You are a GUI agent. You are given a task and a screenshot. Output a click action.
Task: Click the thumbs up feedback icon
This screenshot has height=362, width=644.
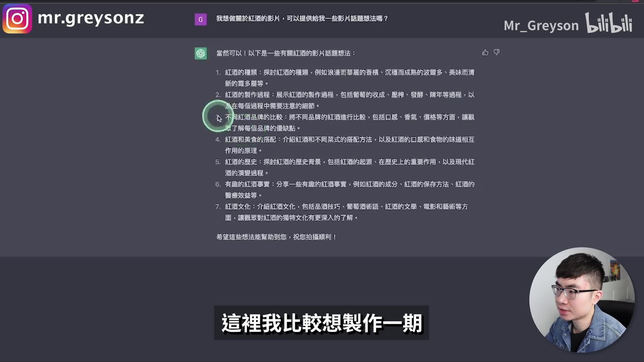pyautogui.click(x=485, y=52)
